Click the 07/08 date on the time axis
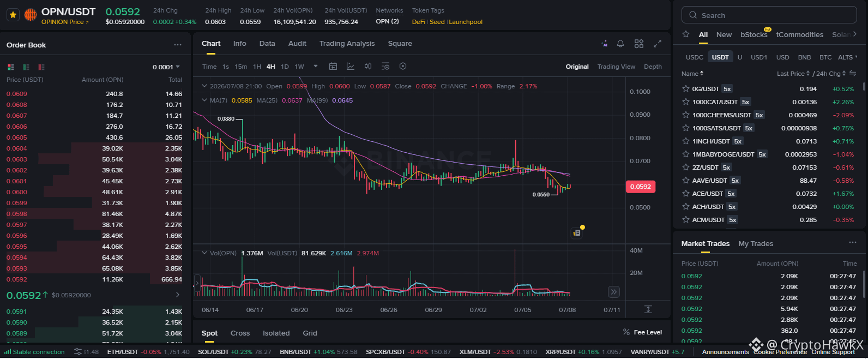Viewport: 868px width, 359px height. [567, 310]
